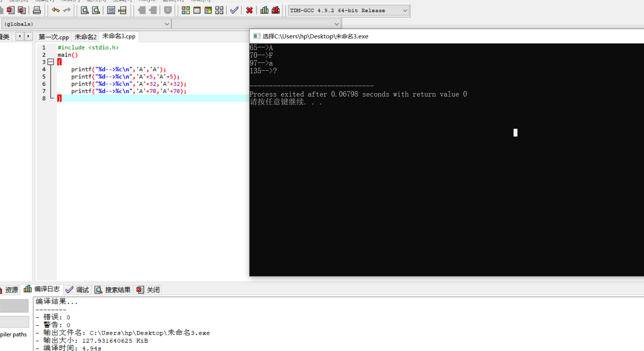Select the 未命名3.cpp tab
The image size is (644, 351).
click(119, 36)
